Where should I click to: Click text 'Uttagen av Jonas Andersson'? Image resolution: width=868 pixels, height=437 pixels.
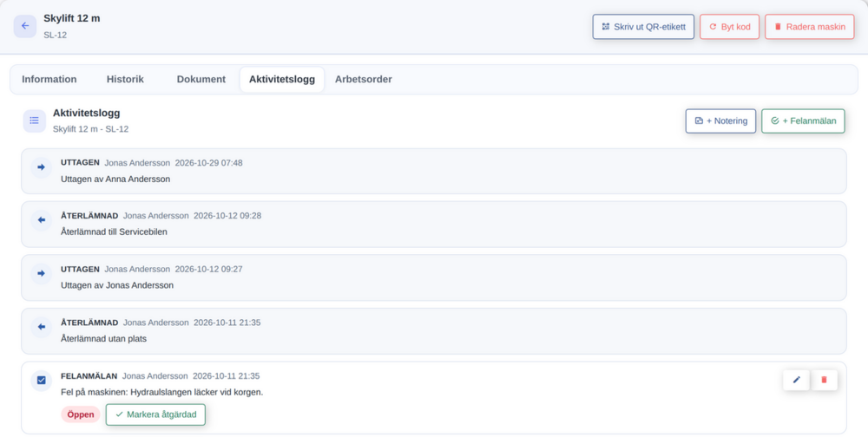pyautogui.click(x=117, y=285)
